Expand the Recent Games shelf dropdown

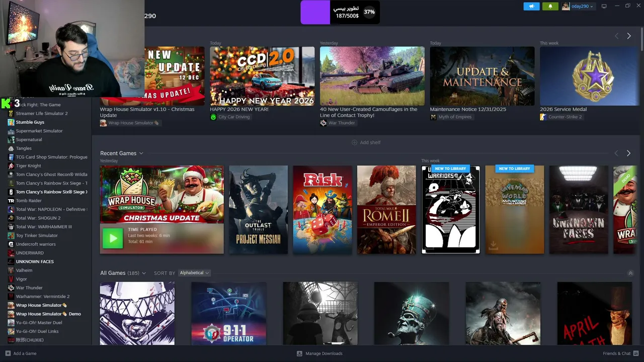click(x=141, y=153)
